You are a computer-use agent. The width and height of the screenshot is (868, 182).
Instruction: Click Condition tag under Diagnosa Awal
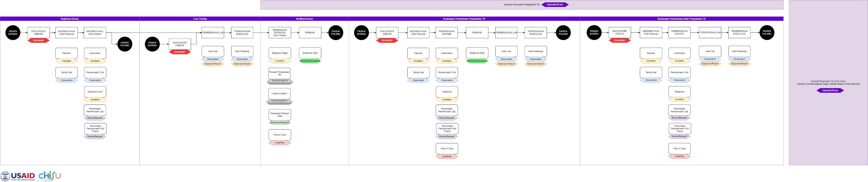tap(95, 99)
